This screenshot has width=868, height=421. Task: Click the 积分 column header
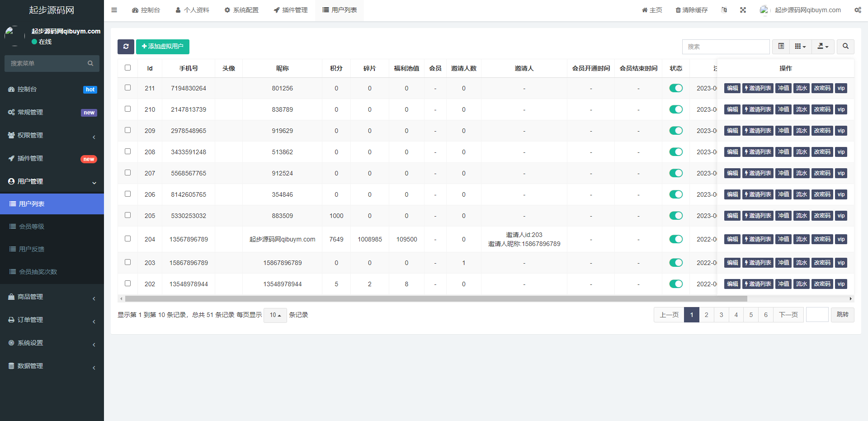pos(336,68)
